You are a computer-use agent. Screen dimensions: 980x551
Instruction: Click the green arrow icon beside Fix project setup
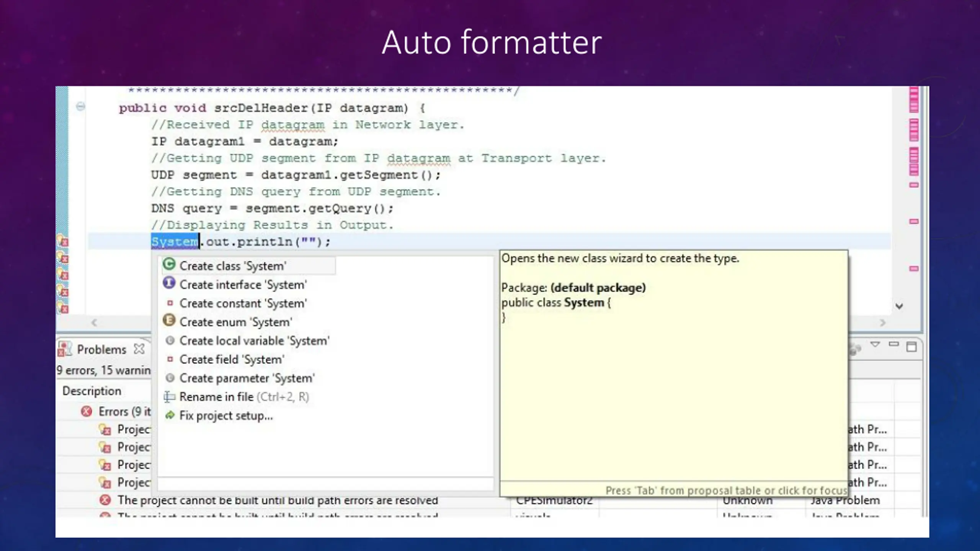coord(170,416)
